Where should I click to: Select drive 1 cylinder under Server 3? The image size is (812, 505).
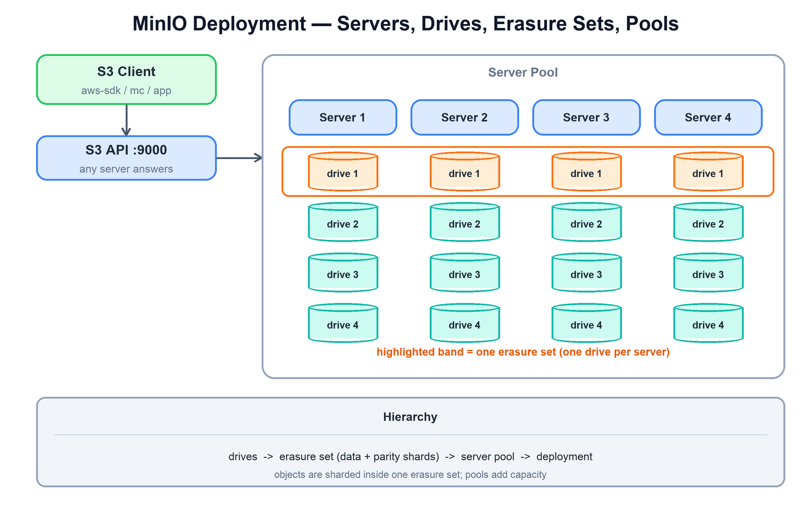tap(586, 172)
